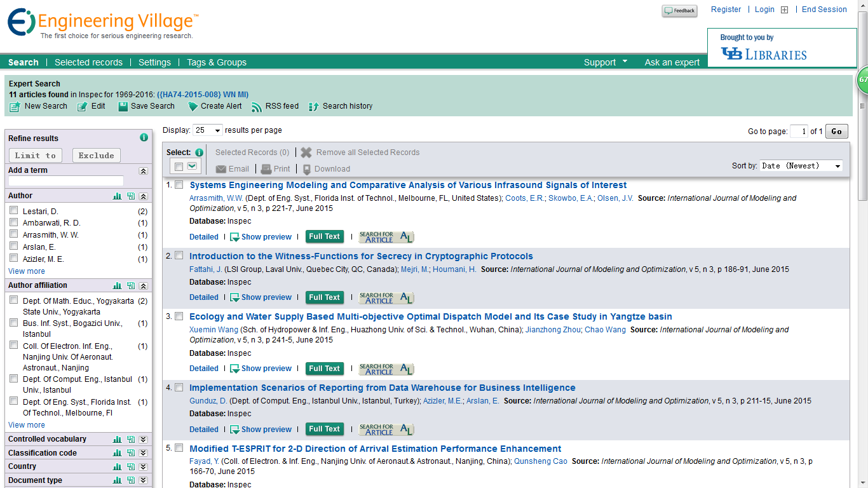868x488 pixels.
Task: Open bar chart icon for Author affiliation facet
Action: click(117, 286)
